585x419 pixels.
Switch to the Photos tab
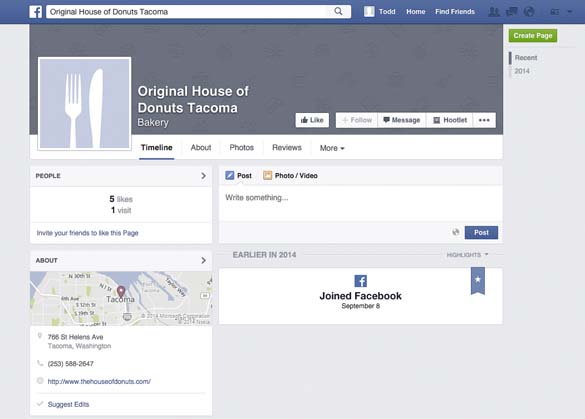coord(241,148)
